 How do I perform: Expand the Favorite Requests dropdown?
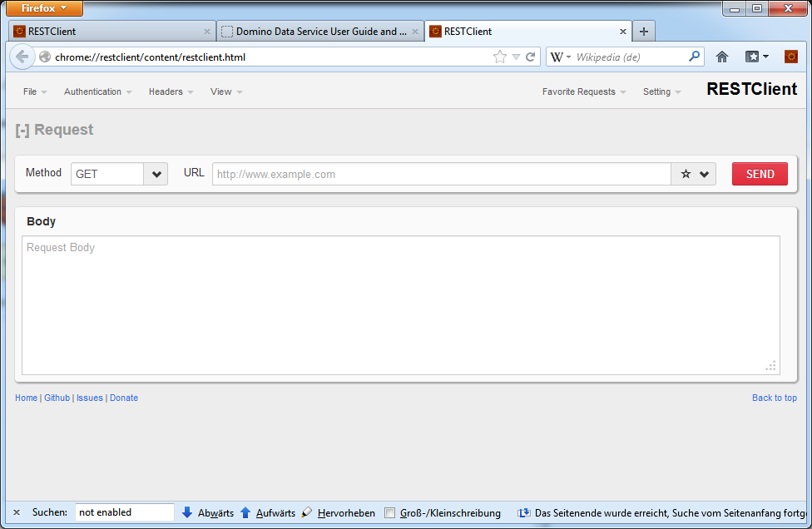583,92
